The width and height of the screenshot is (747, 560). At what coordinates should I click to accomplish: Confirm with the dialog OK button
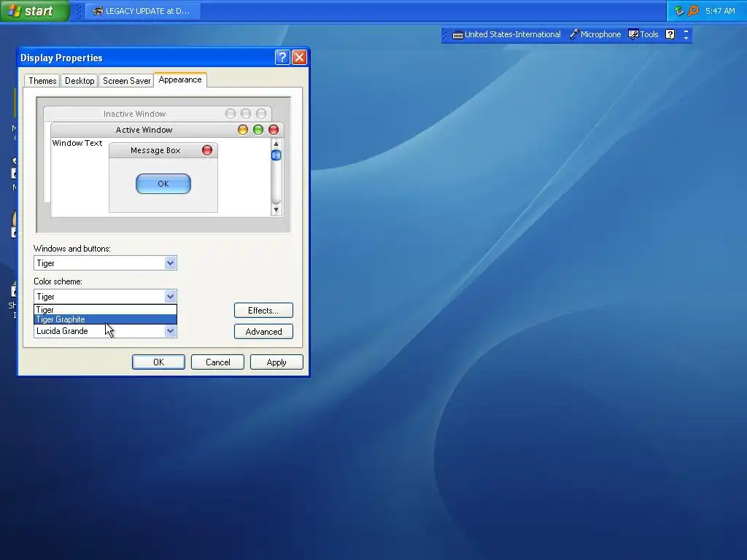(158, 362)
